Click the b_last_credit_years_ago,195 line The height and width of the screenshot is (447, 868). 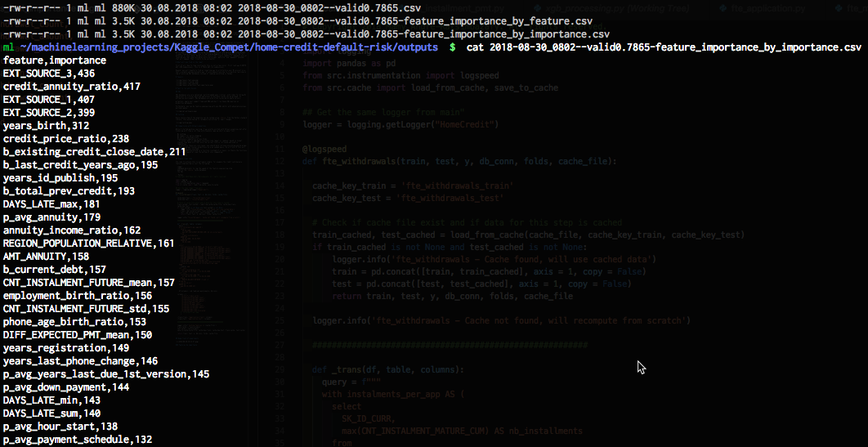(x=80, y=165)
